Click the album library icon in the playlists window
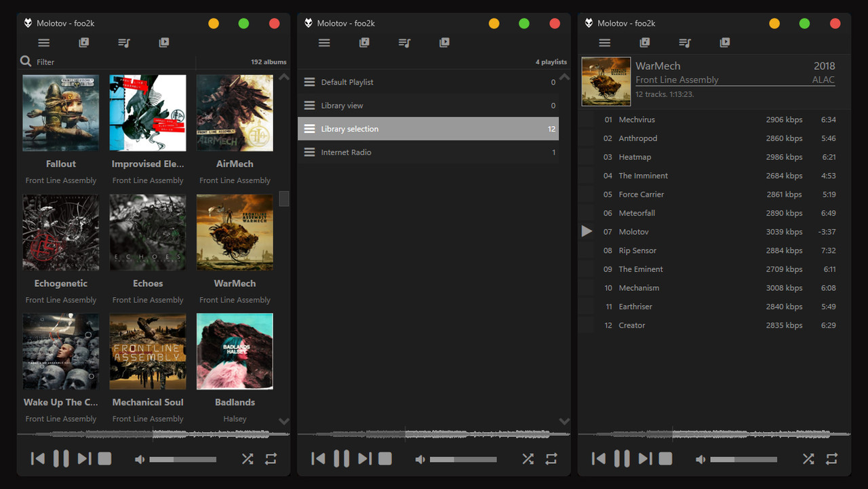Viewport: 868px width, 489px height. (x=364, y=43)
